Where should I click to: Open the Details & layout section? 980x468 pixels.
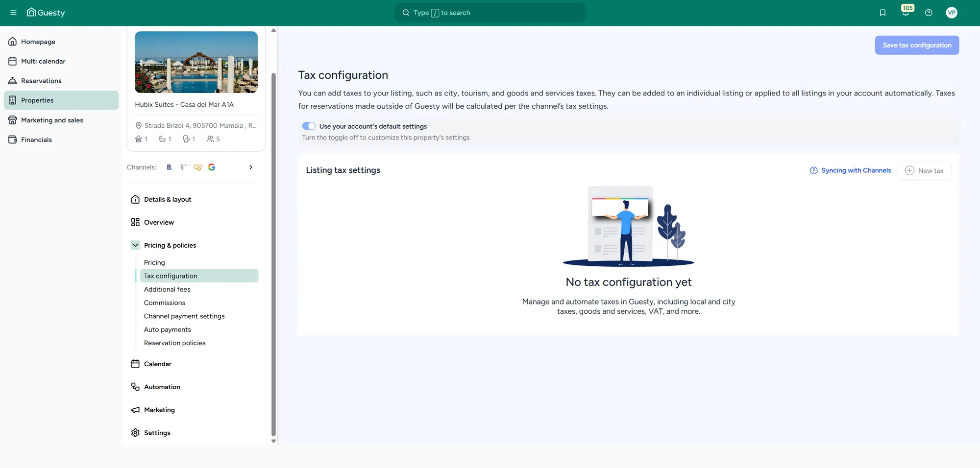coord(168,200)
